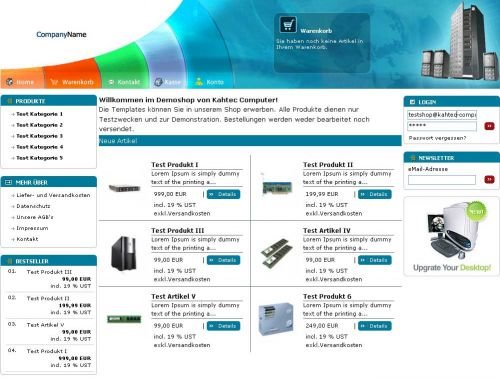Open Details for Test Artikel IV
Image resolution: width=500 pixels, height=379 pixels.
[375, 260]
